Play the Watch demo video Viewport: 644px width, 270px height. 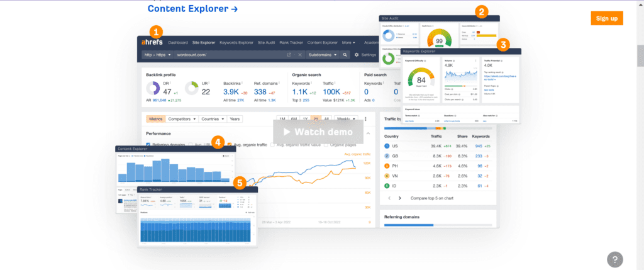pos(318,132)
